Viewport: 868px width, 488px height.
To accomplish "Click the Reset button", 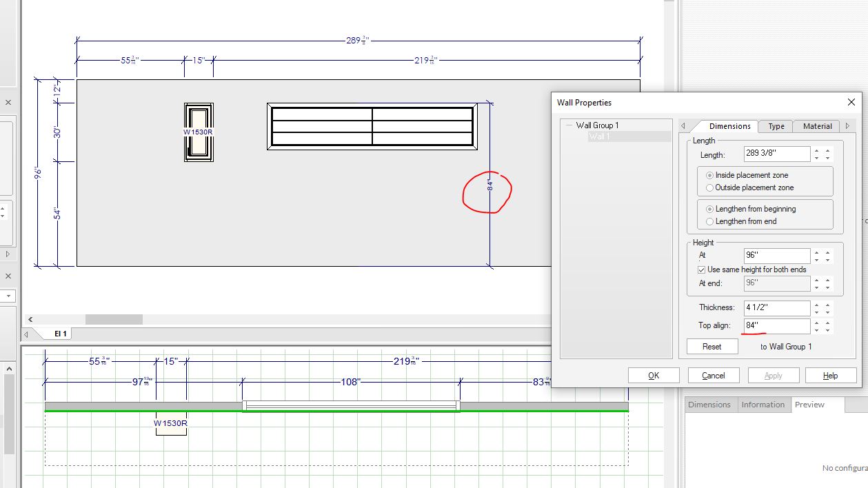I will [x=711, y=347].
